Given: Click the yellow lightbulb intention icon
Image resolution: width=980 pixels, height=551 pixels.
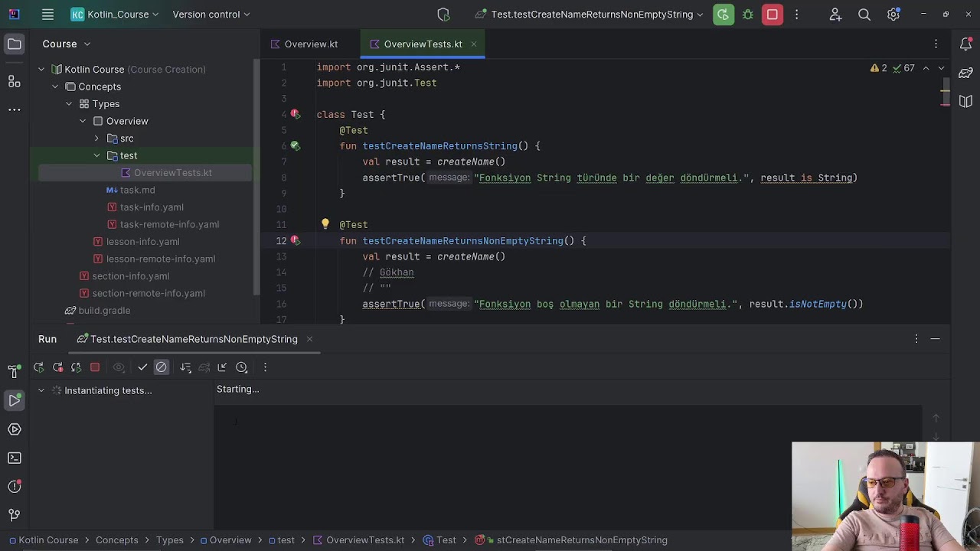Looking at the screenshot, I should (325, 224).
